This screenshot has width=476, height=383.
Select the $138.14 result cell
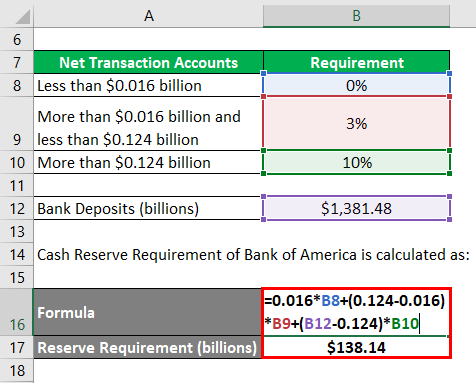pos(356,347)
